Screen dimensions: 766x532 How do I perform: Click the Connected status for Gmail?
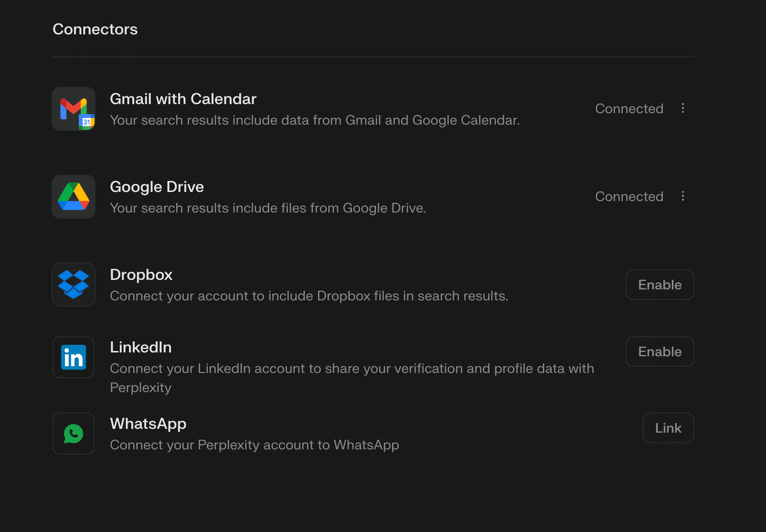coord(629,108)
